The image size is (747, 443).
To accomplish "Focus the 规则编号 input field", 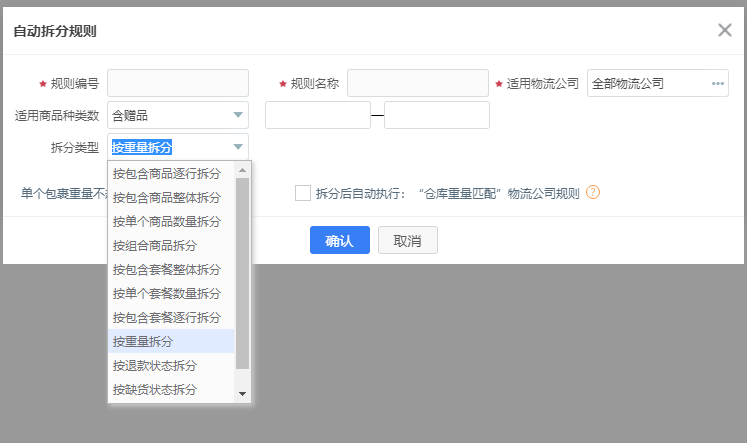I will tap(178, 83).
